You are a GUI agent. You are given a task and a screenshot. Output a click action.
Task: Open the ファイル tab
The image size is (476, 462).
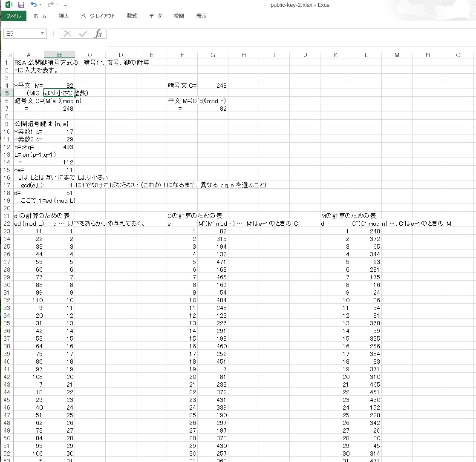click(13, 16)
